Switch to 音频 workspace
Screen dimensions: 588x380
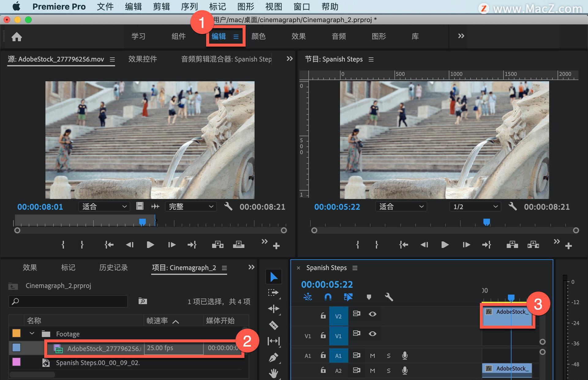(339, 36)
